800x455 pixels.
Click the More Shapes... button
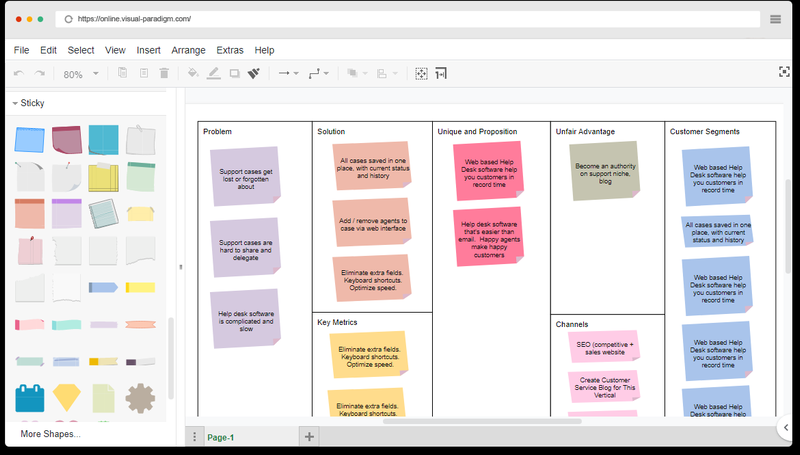tap(50, 434)
